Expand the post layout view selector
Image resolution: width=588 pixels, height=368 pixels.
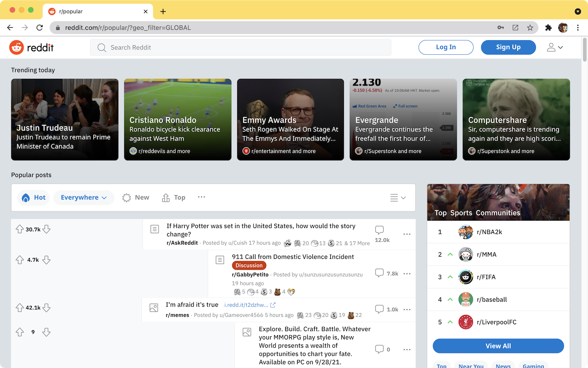pos(398,198)
